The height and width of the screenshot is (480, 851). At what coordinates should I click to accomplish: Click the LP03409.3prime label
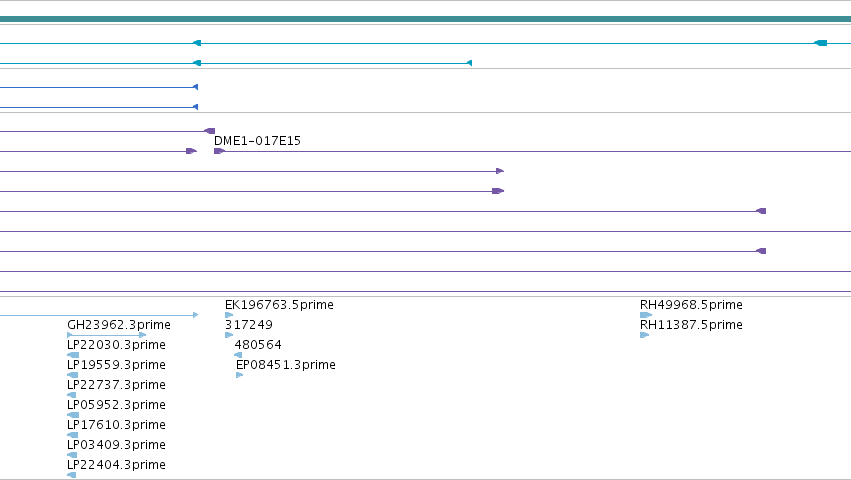click(116, 445)
